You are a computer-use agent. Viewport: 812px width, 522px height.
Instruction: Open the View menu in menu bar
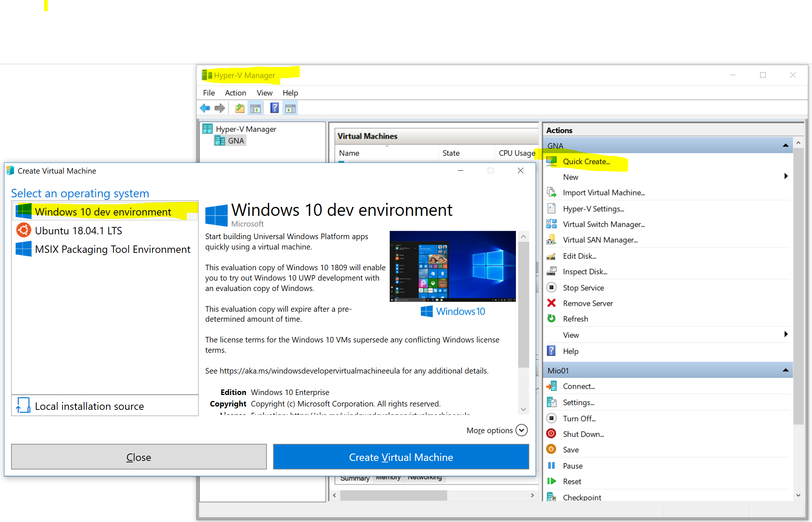265,93
